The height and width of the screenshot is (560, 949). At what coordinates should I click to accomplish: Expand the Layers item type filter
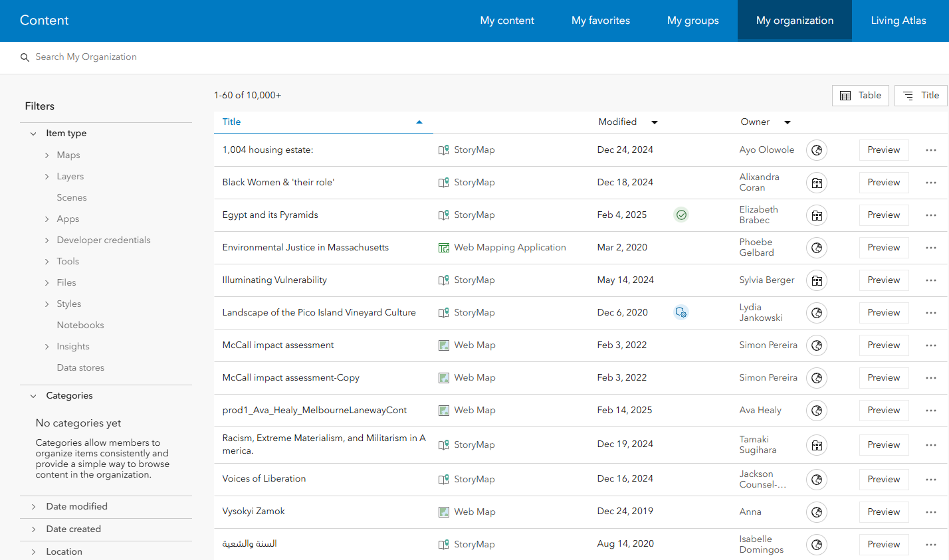coord(47,177)
